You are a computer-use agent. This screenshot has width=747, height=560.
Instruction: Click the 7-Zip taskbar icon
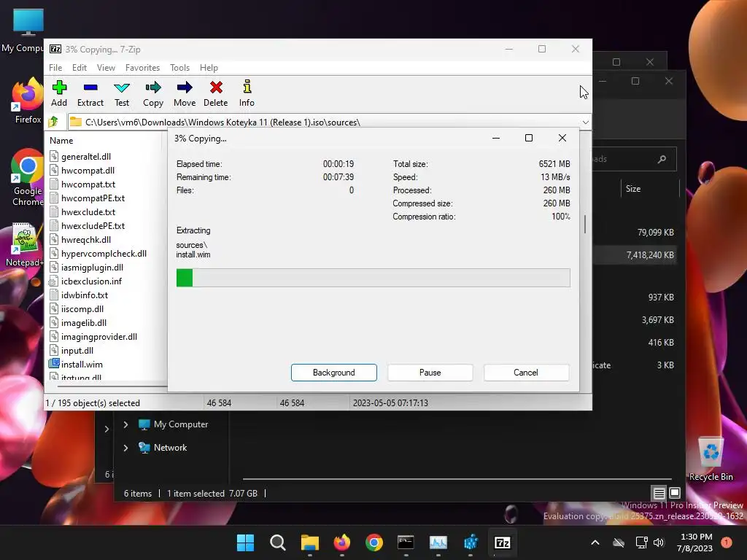(503, 542)
